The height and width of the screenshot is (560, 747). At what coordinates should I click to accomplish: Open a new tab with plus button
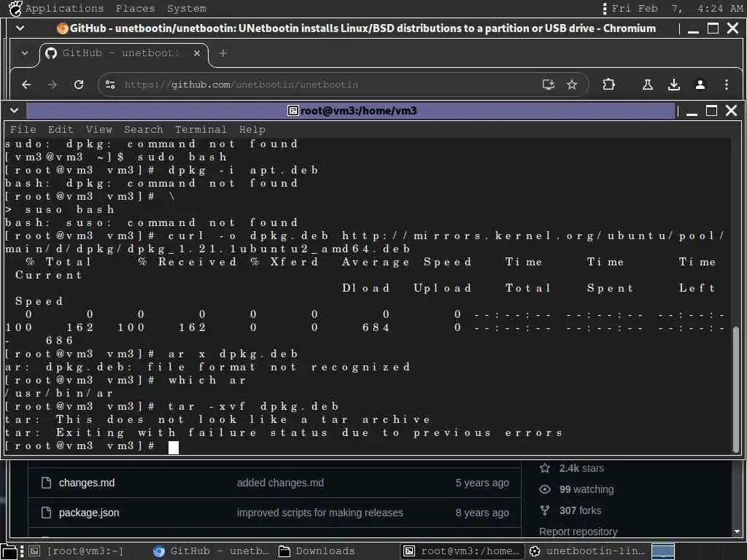[223, 53]
